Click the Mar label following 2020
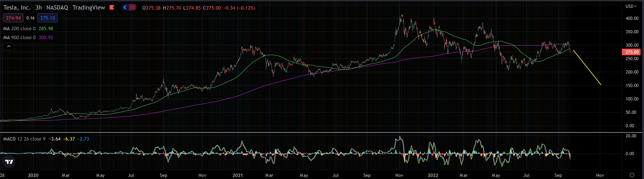This screenshot has height=179, width=644. (66, 175)
